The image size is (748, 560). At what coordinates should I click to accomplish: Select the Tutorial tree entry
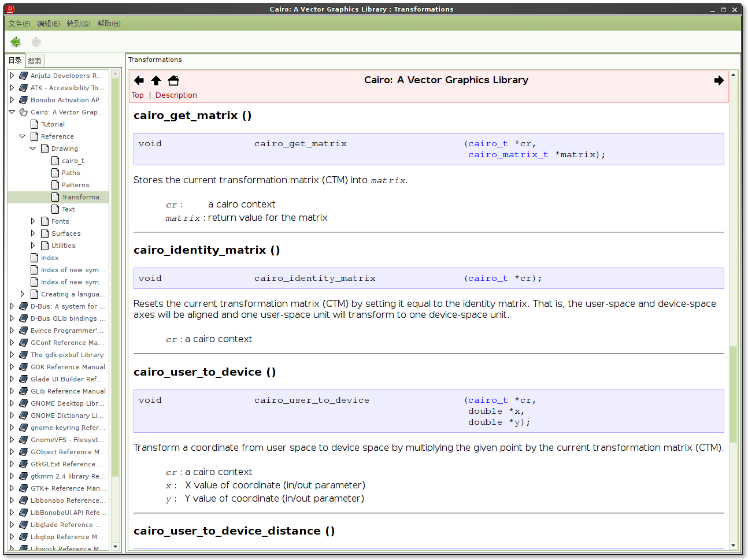(53, 124)
